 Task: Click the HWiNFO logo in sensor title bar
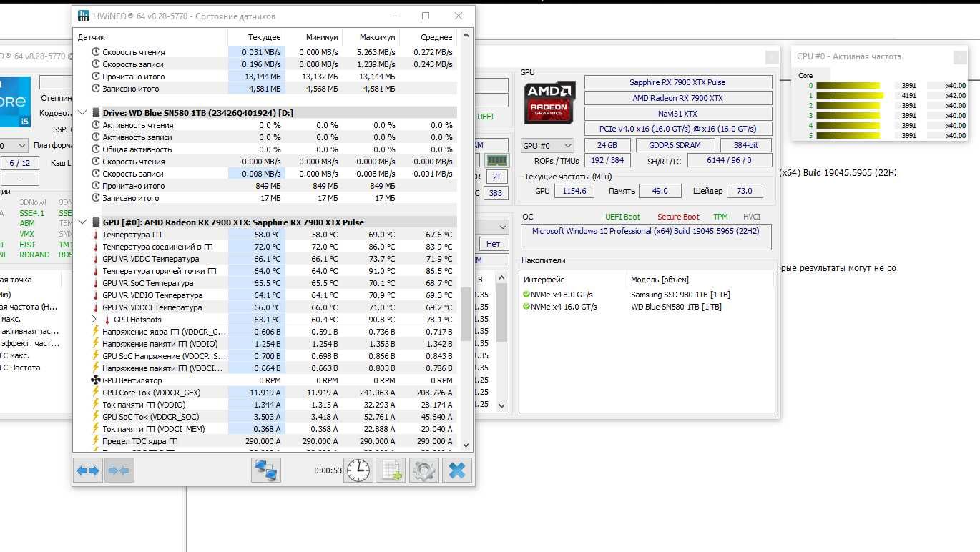(x=84, y=16)
